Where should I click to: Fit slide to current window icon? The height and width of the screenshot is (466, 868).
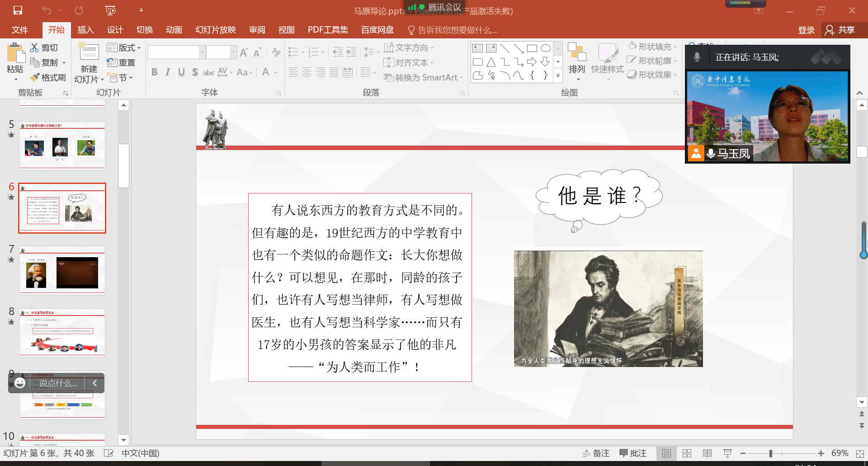(860, 453)
